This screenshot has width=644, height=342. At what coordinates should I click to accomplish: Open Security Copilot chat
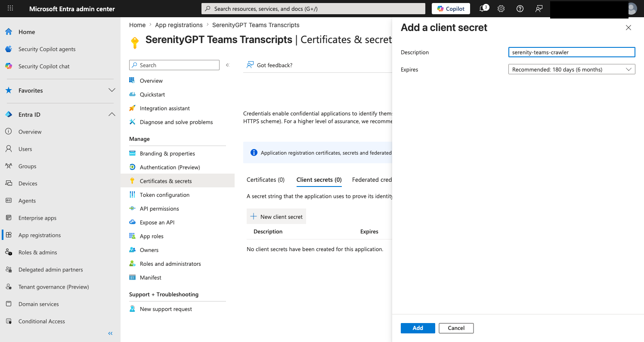44,66
